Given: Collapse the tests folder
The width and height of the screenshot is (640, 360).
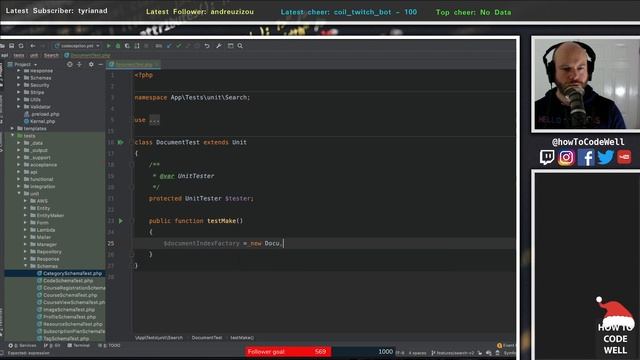Looking at the screenshot, I should (12, 136).
